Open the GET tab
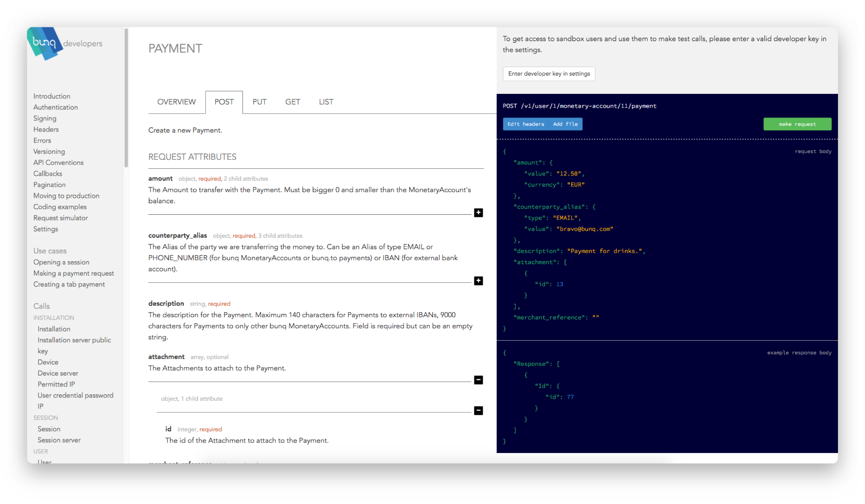865x504 pixels. click(x=293, y=102)
